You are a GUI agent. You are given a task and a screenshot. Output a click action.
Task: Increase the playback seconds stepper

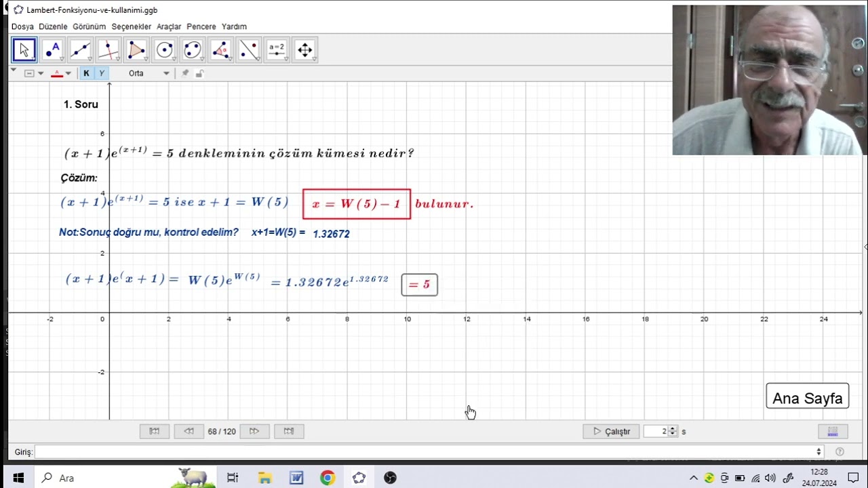(x=673, y=428)
